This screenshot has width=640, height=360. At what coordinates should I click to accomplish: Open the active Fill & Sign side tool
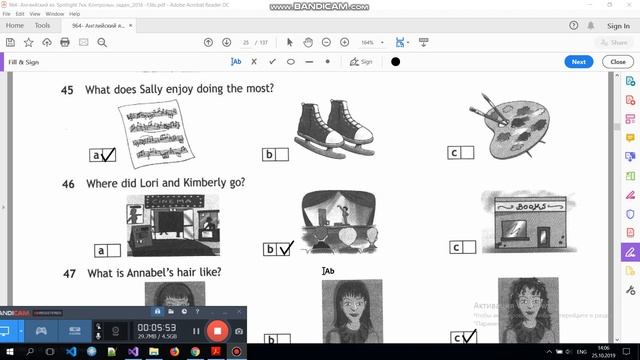630,253
